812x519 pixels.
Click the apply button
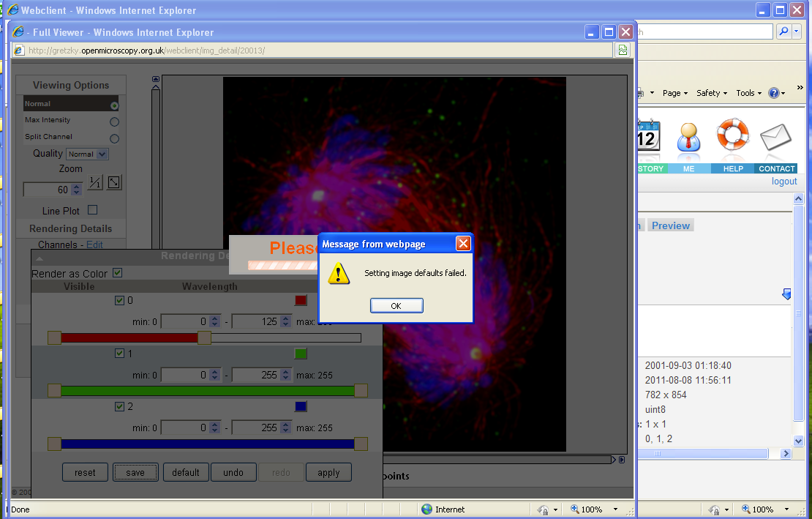click(329, 472)
